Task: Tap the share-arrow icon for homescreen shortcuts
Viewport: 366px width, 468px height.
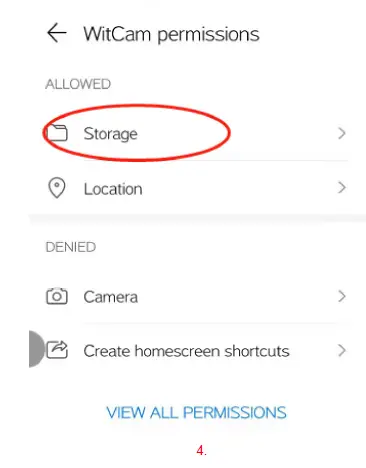Action: 57,350
